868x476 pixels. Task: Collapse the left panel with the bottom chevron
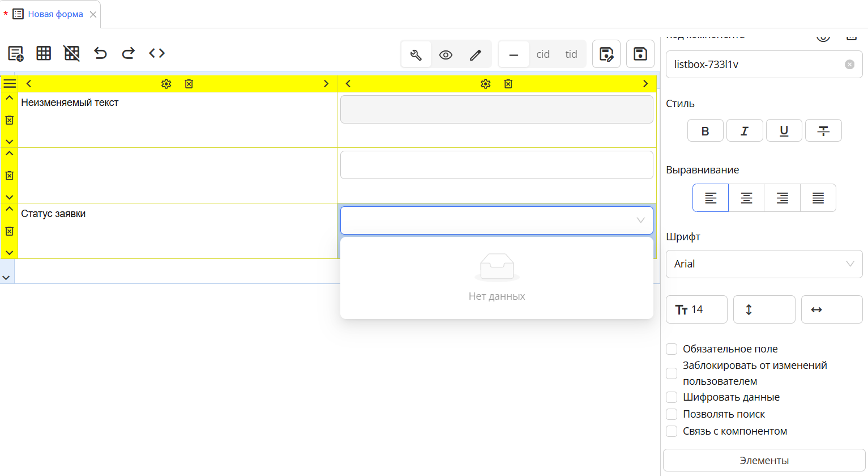coord(6,277)
